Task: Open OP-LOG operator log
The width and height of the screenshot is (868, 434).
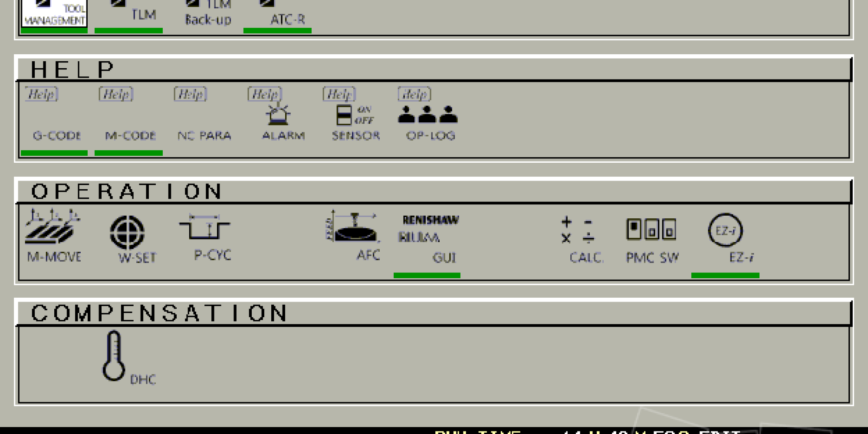Action: (429, 115)
